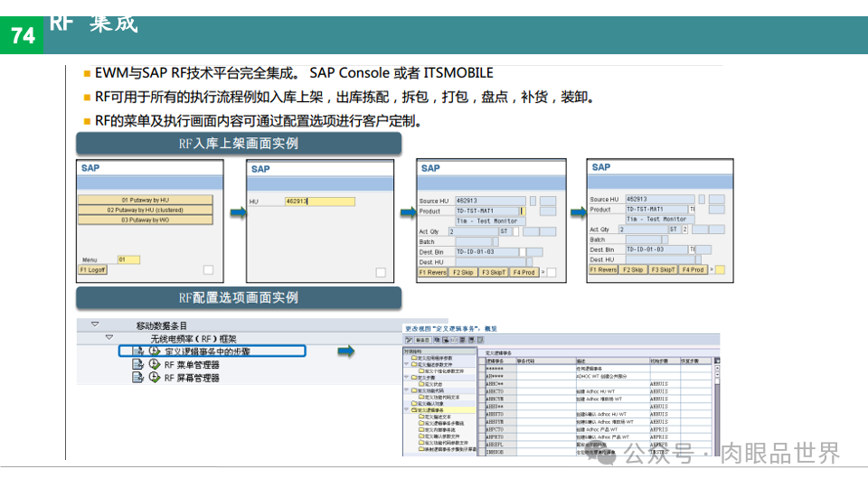
Task: Collapse the 无线电频率 (RF) 框架 node
Action: pyautogui.click(x=109, y=337)
